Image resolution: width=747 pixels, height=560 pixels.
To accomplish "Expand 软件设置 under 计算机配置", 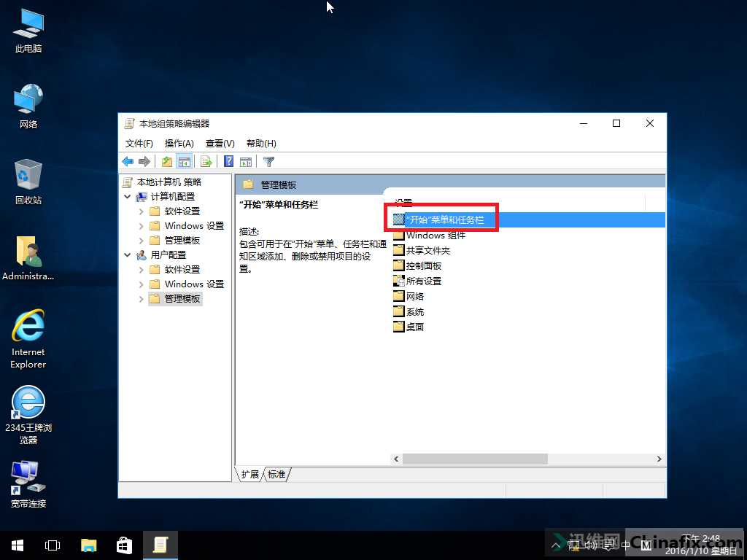I will point(141,211).
